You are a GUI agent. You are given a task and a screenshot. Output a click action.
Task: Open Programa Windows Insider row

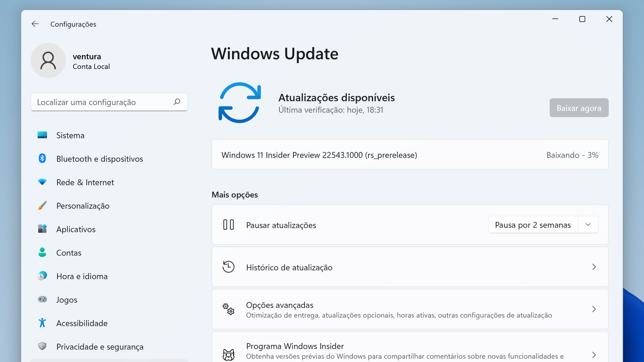pyautogui.click(x=410, y=347)
